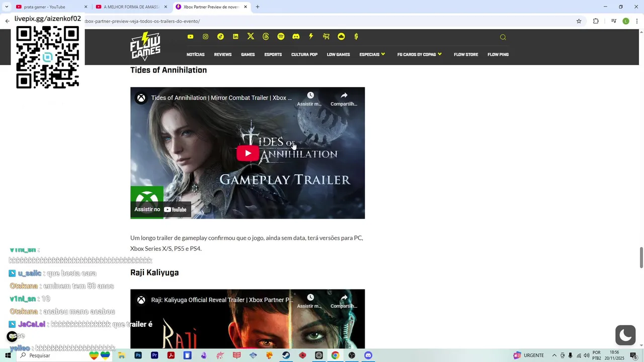Click the 'Raji Kaliyuga' heading text

(x=154, y=273)
